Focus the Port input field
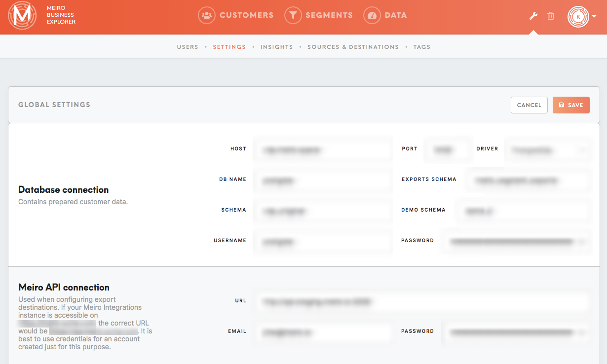This screenshot has width=607, height=364. pyautogui.click(x=448, y=149)
